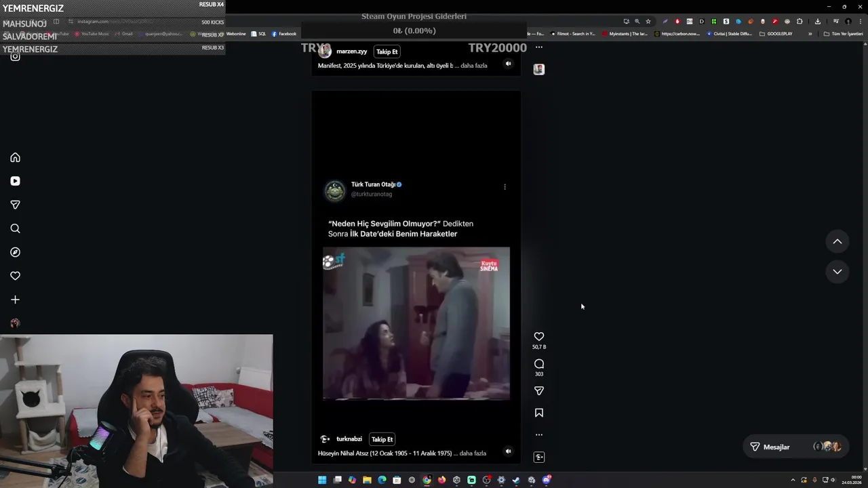
Task: Open Search in the Instagram sidebar
Action: [15, 228]
